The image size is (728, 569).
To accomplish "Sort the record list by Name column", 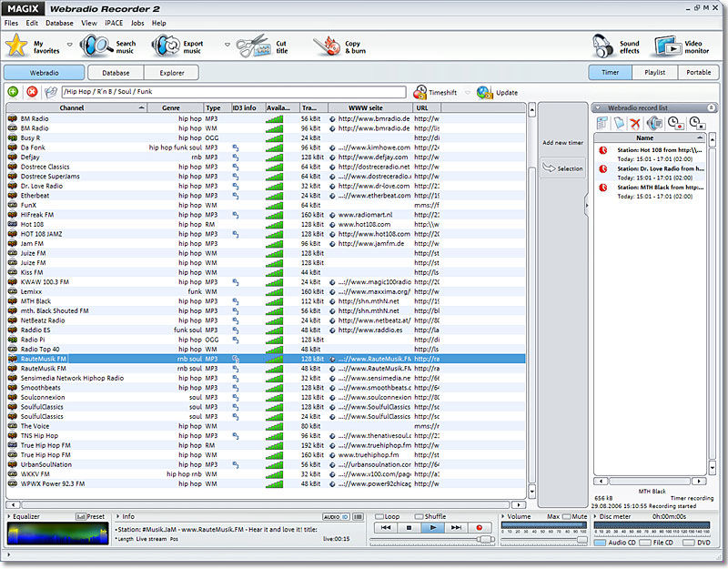I will click(x=650, y=138).
